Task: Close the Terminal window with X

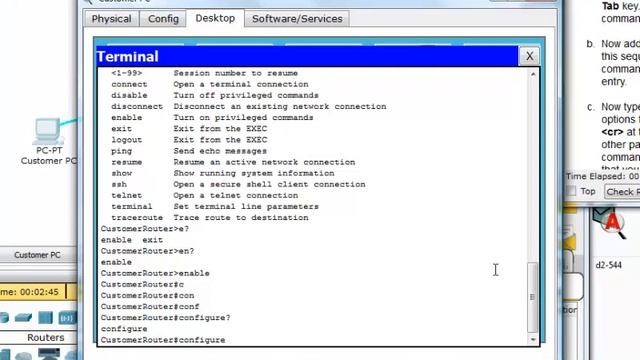Action: (529, 56)
